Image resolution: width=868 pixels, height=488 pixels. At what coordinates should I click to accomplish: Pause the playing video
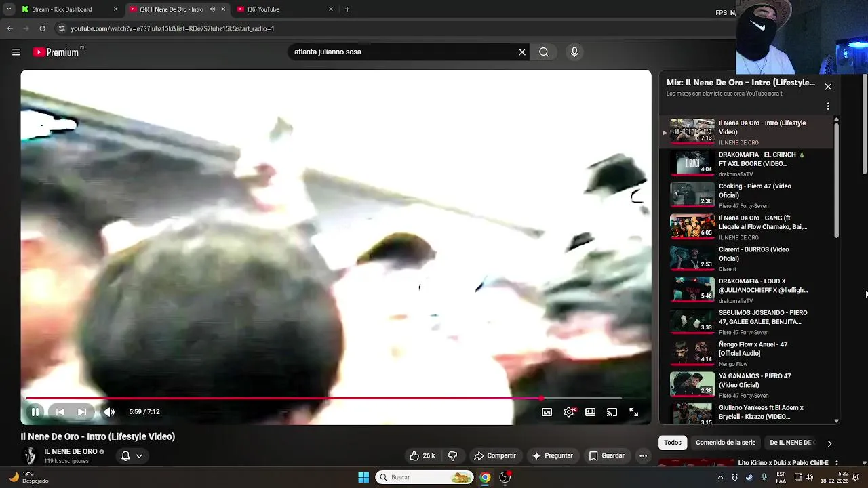35,412
